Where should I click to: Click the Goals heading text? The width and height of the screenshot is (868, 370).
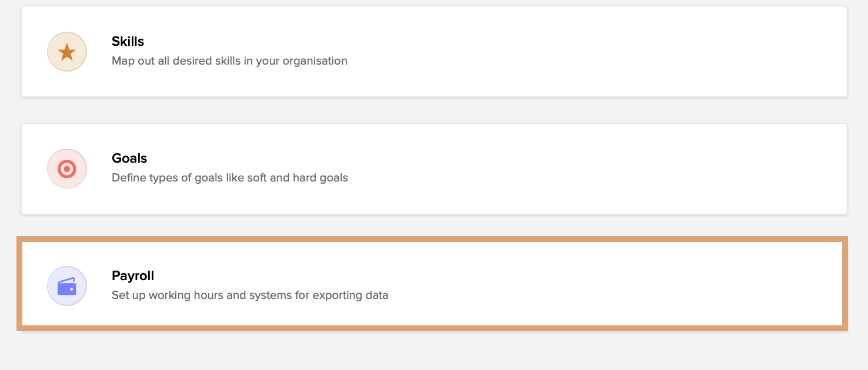click(x=129, y=158)
